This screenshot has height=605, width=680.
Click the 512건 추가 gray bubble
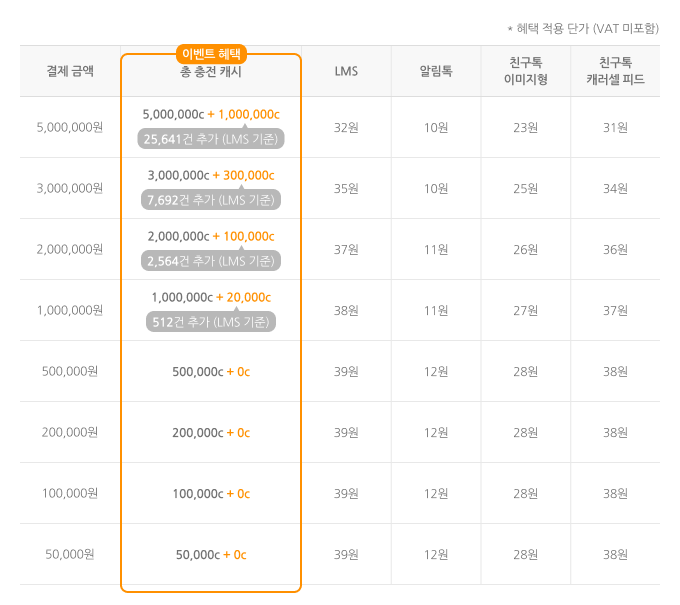tap(211, 322)
